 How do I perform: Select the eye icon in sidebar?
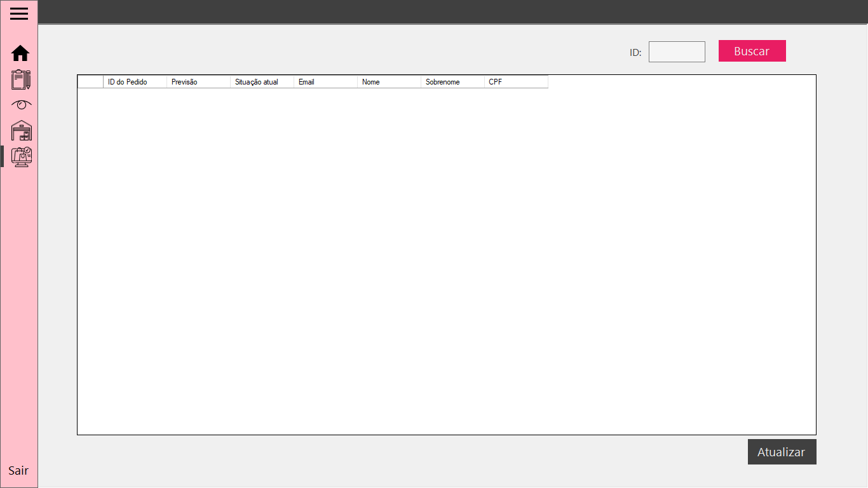pyautogui.click(x=20, y=104)
